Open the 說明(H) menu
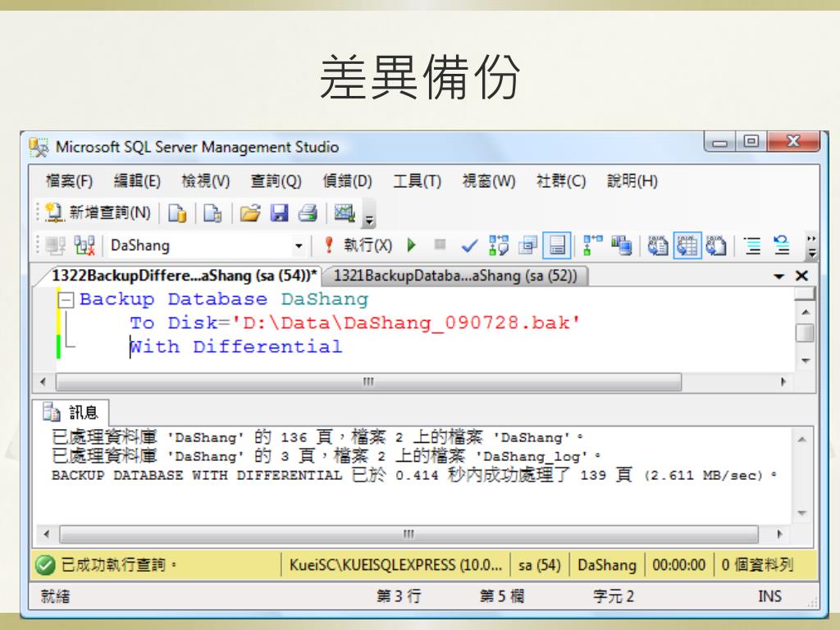Screen dimensions: 840x630 coord(632,181)
